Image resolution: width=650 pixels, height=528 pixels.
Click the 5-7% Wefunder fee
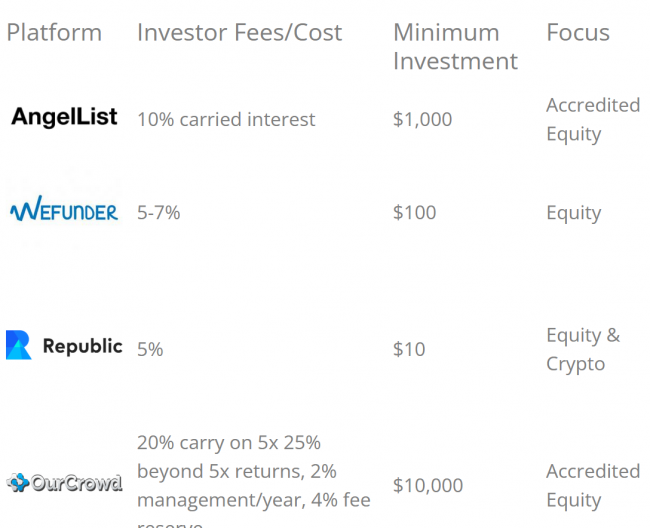point(159,213)
